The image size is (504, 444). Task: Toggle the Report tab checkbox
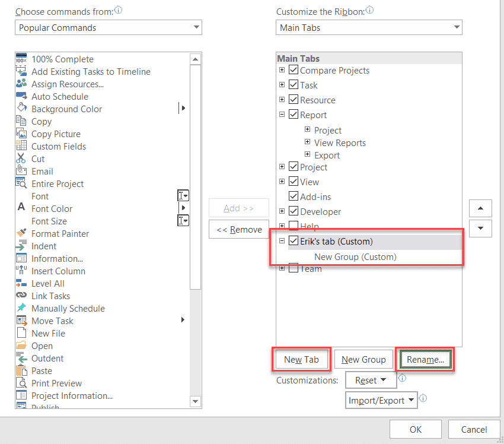294,114
